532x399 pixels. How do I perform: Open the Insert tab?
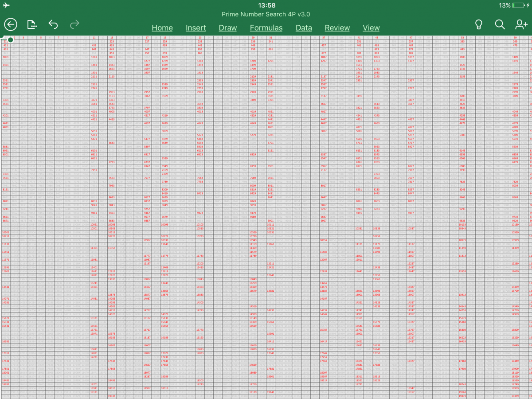[x=196, y=27]
